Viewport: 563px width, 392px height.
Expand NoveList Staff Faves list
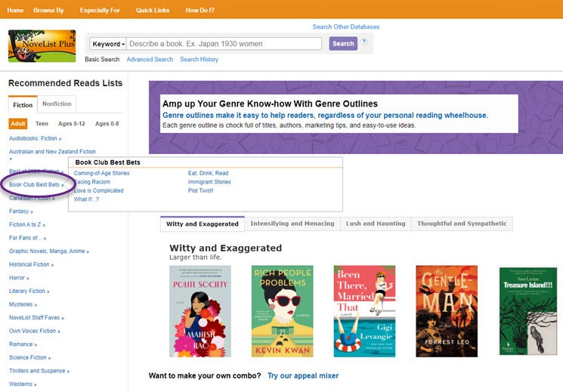pos(36,317)
